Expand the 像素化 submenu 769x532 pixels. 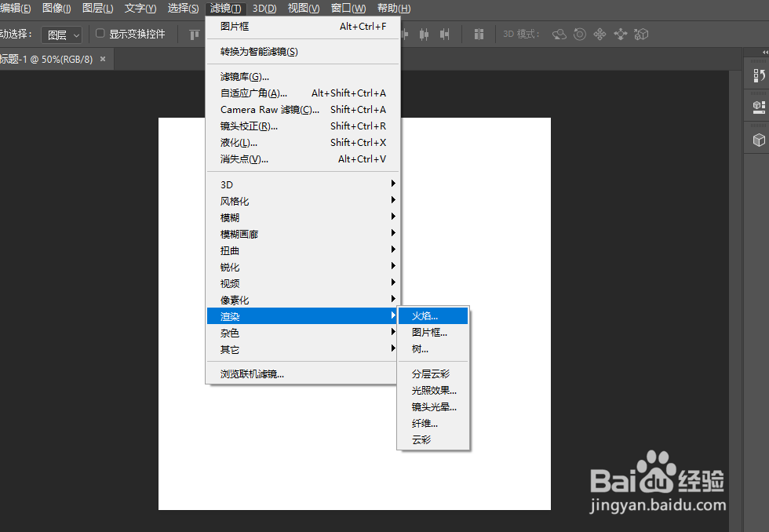303,300
